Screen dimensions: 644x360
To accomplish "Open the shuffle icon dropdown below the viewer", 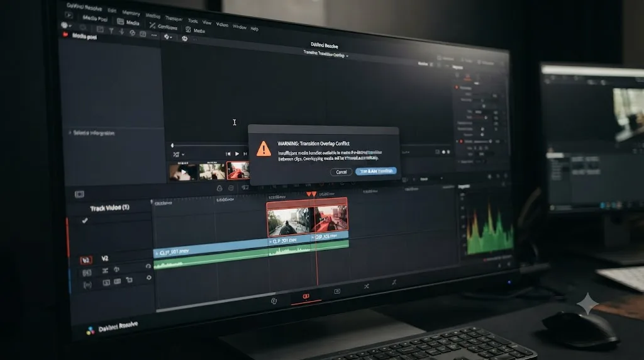I will [x=178, y=155].
